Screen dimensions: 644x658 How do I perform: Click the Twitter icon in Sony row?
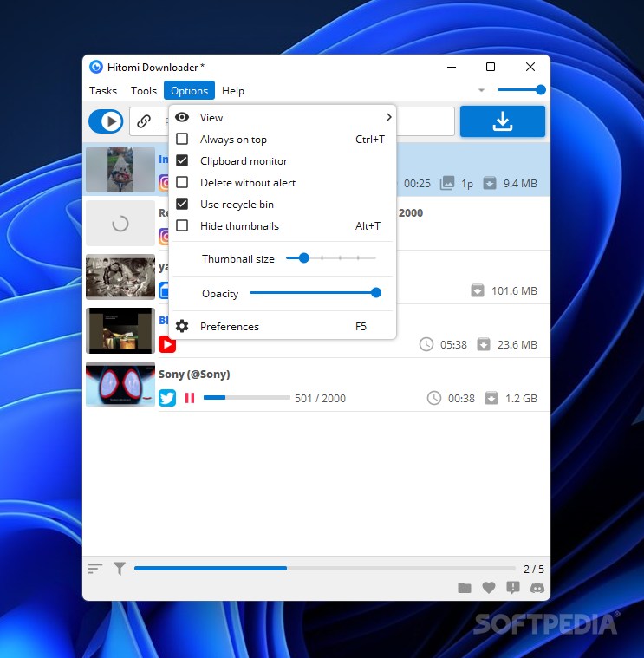(167, 398)
